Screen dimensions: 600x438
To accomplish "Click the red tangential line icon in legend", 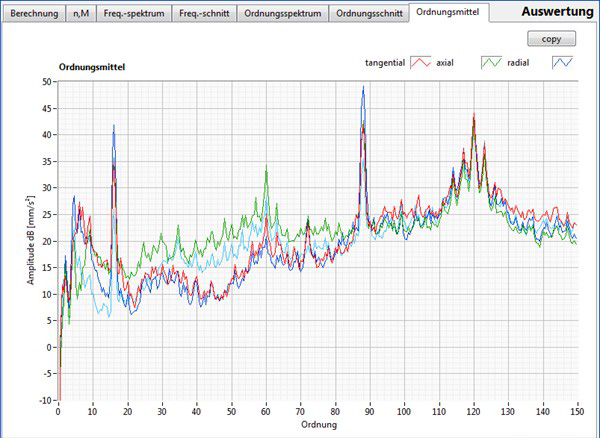I will click(x=421, y=62).
